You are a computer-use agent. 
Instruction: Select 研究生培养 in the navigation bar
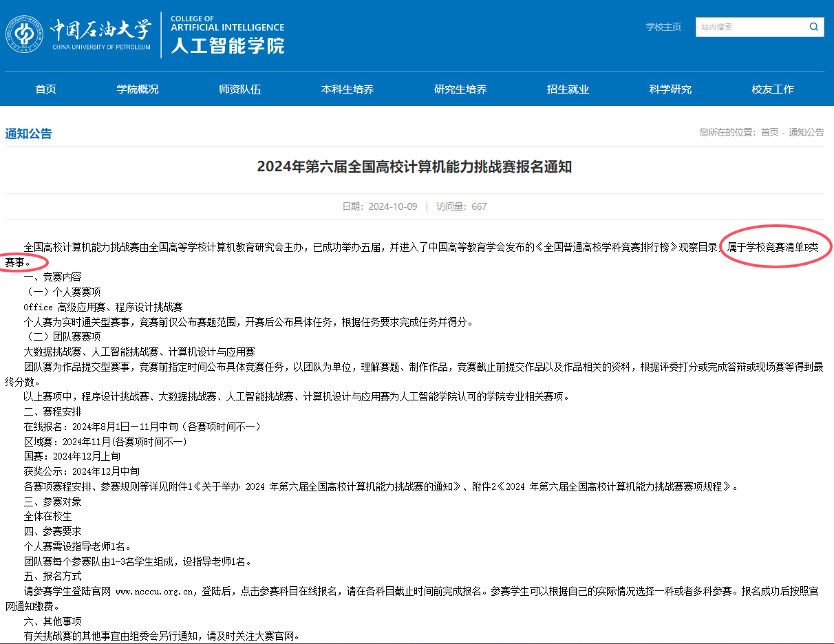460,89
